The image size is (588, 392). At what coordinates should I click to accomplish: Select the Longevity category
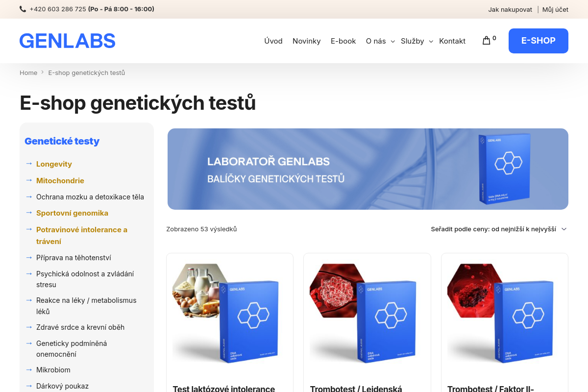54,164
